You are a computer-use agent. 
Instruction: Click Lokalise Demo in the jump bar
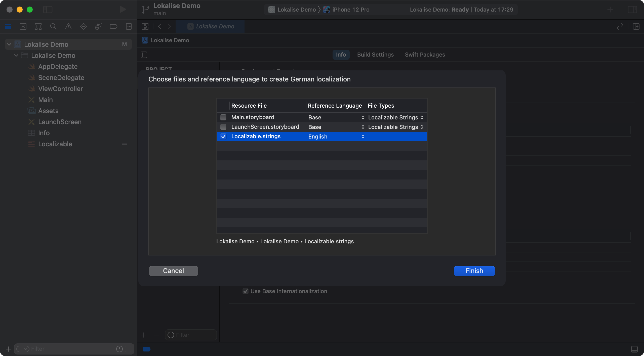tap(166, 40)
